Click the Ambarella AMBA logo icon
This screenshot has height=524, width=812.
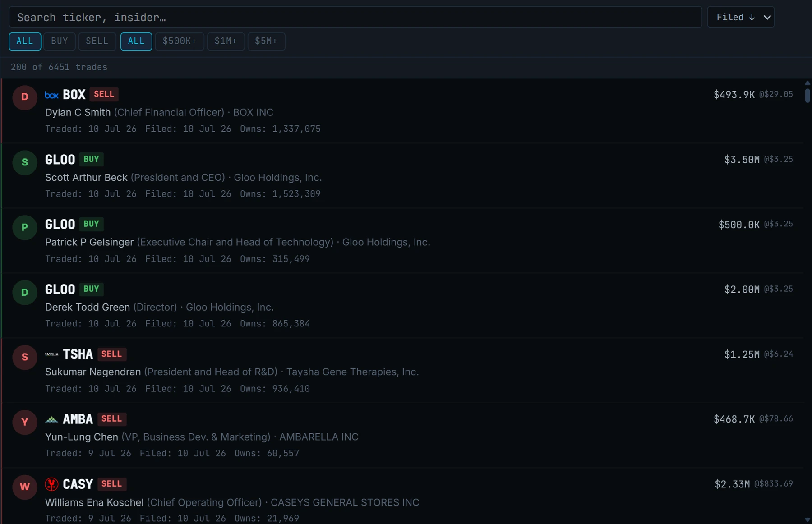click(x=51, y=419)
